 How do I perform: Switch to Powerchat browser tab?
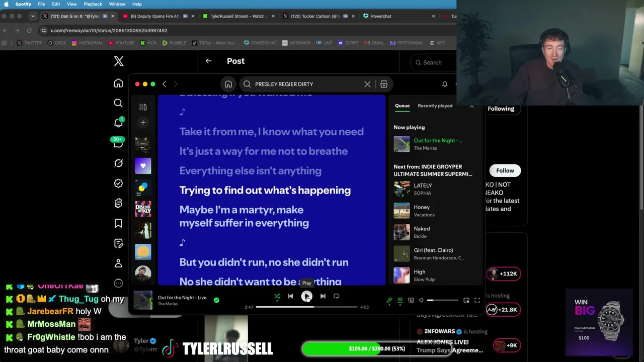(x=398, y=16)
